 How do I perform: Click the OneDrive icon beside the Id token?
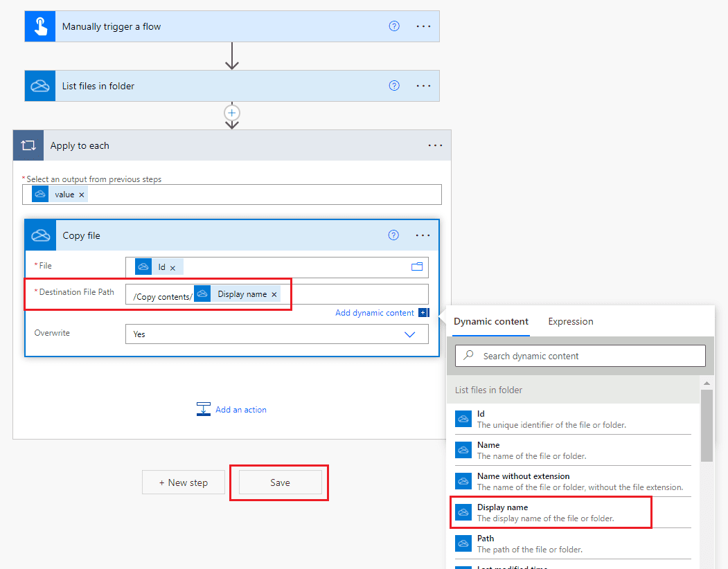(143, 266)
